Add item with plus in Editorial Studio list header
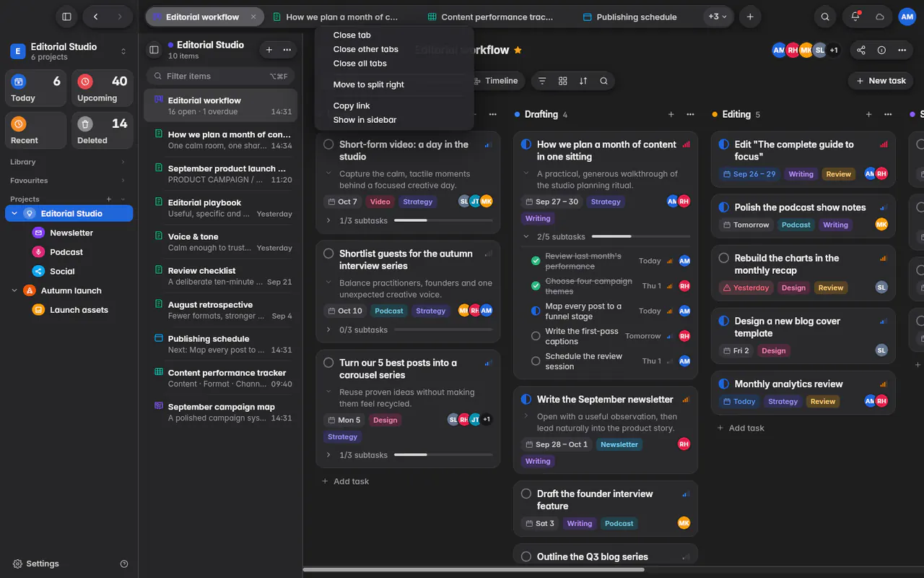 coord(269,50)
